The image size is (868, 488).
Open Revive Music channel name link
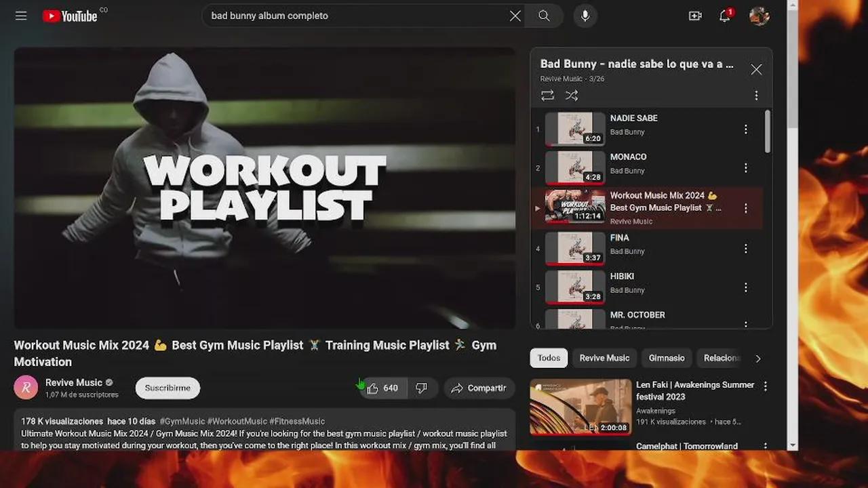pyautogui.click(x=74, y=382)
